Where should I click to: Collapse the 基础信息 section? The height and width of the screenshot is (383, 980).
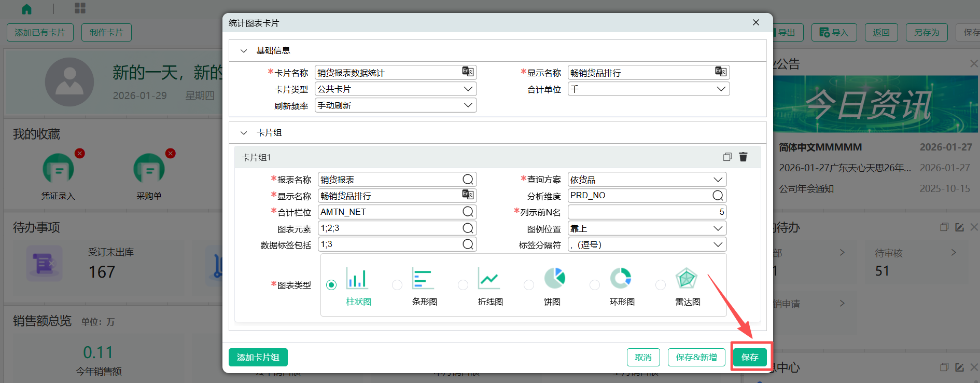point(244,51)
